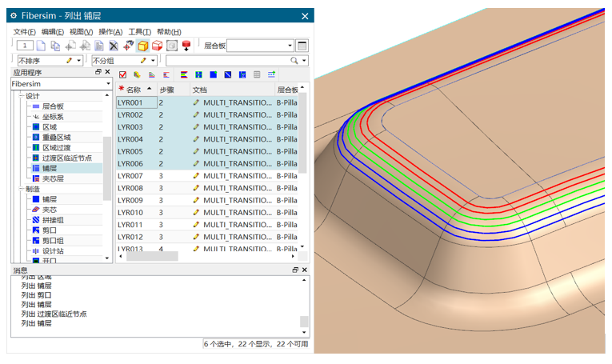Select 剪口组 tree node
The image size is (612, 364).
coord(53,241)
